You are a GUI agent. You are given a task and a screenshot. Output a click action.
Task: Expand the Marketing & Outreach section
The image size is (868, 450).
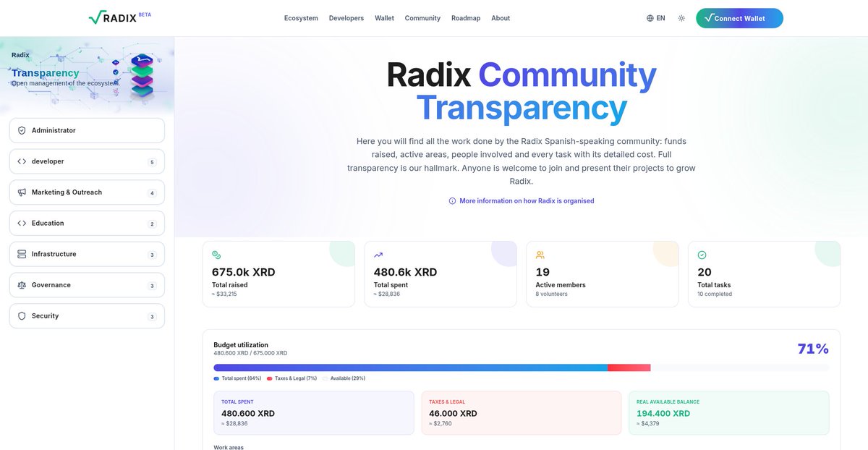[87, 192]
